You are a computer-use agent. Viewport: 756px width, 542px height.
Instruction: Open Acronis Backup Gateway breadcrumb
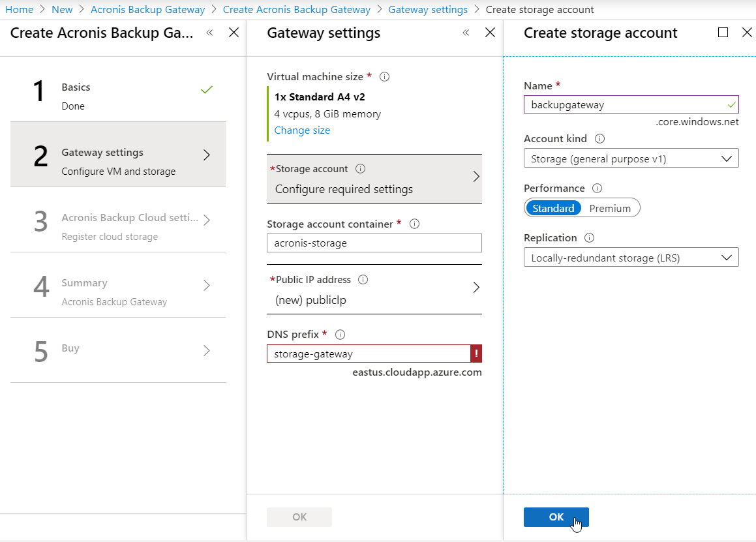147,10
